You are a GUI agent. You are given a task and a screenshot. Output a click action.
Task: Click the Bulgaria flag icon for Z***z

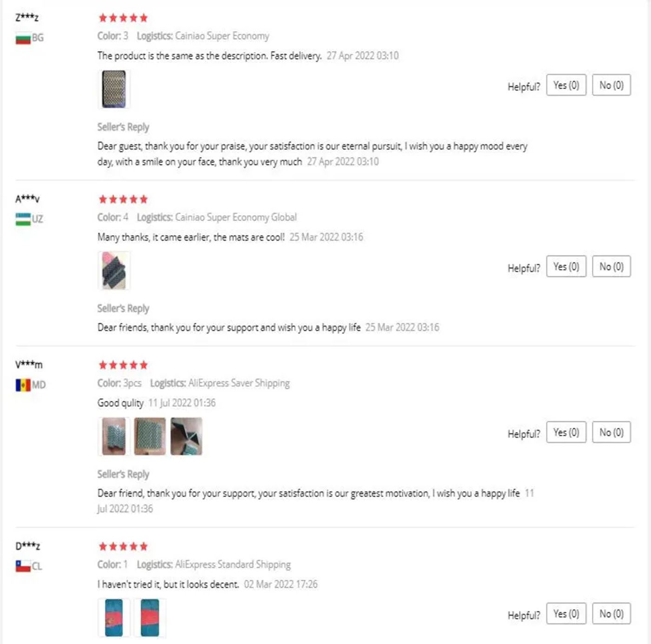click(x=23, y=38)
